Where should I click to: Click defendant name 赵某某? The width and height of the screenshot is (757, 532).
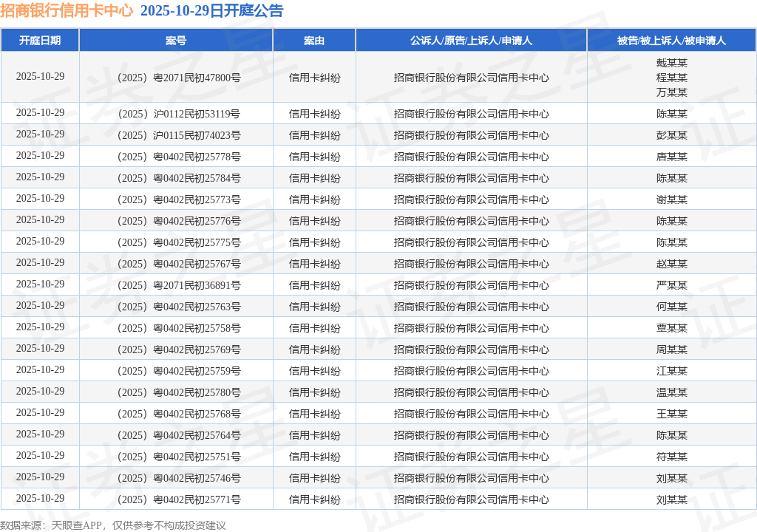(671, 264)
